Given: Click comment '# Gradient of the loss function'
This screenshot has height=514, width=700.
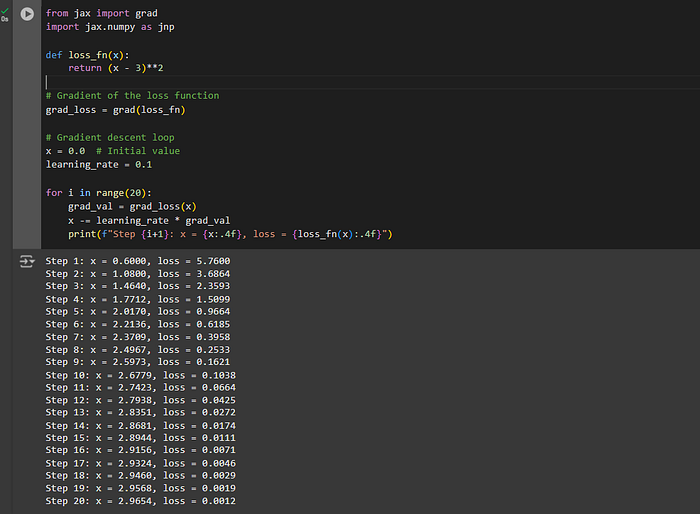Looking at the screenshot, I should (133, 96).
